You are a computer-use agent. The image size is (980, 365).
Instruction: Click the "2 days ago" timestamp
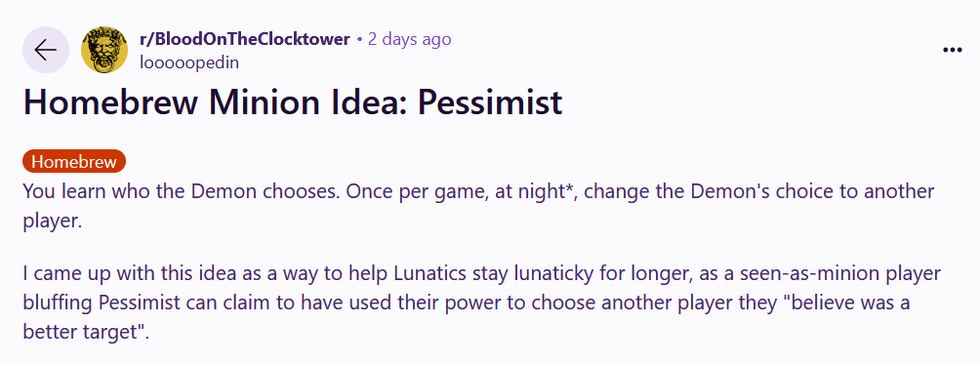pos(409,39)
